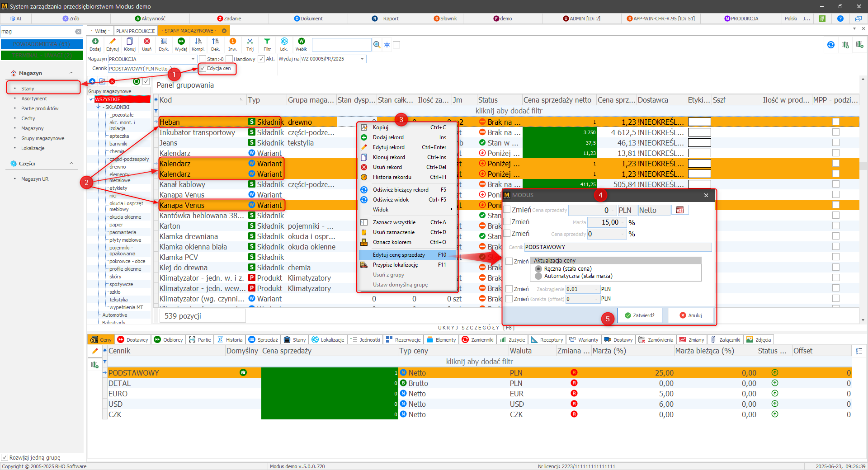This screenshot has height=470, width=868.
Task: Click the red VAT icon in dialog
Action: pyautogui.click(x=679, y=210)
